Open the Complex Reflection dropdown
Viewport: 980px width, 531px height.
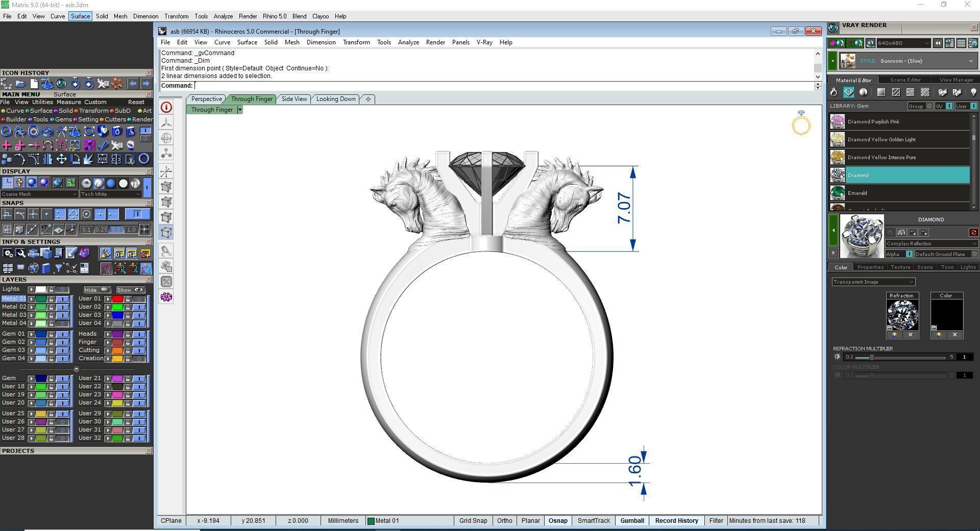click(x=931, y=244)
